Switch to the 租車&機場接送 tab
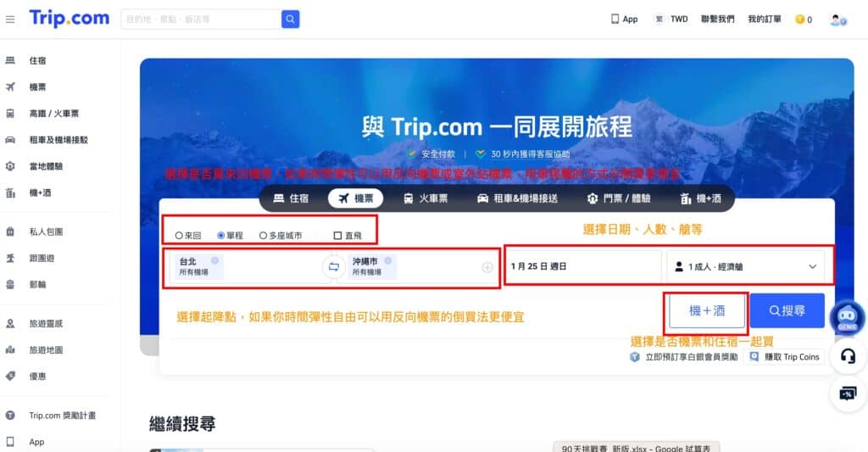The height and width of the screenshot is (452, 868). [517, 198]
